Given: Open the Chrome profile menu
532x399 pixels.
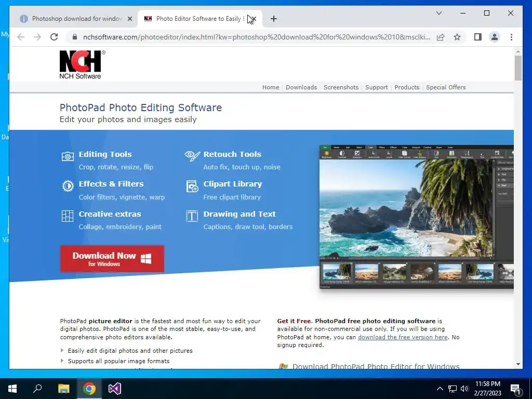Looking at the screenshot, I should pyautogui.click(x=495, y=37).
